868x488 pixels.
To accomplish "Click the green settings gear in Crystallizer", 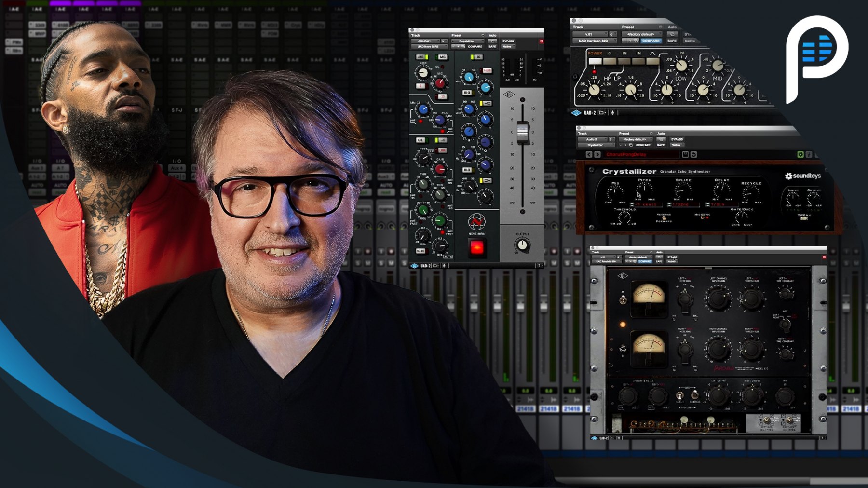I will [800, 155].
